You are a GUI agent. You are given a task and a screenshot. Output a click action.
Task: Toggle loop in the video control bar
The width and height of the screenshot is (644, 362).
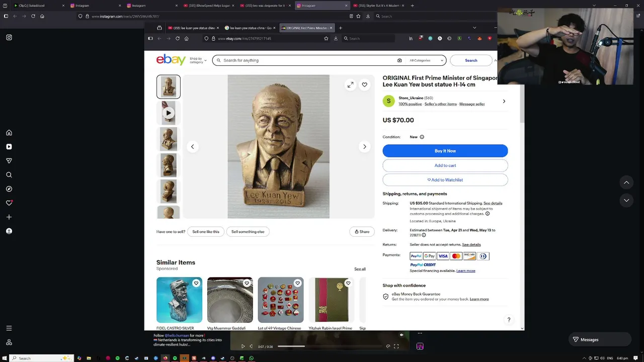pos(388,346)
